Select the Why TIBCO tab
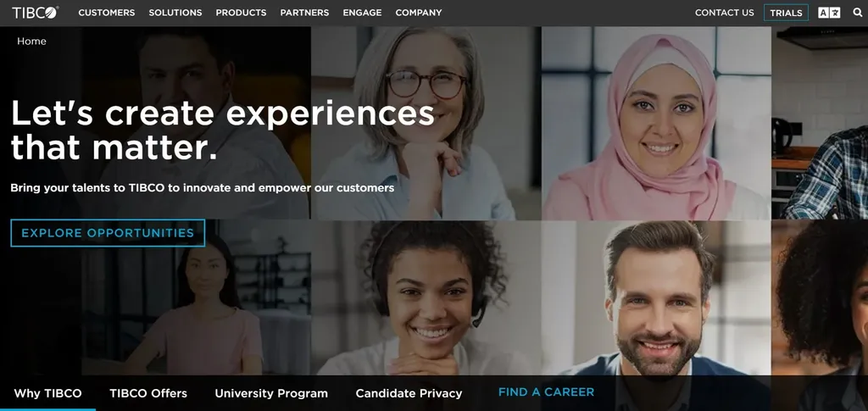 click(x=47, y=393)
